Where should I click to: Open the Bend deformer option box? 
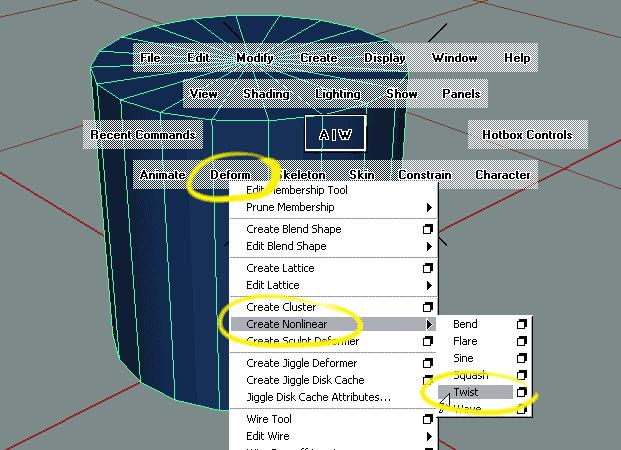click(x=521, y=325)
